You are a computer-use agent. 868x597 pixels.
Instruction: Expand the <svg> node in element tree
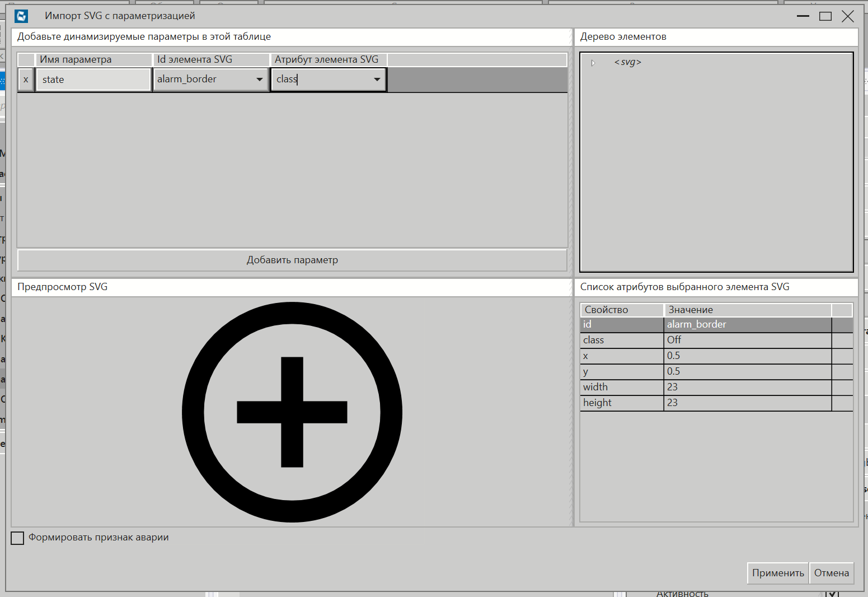point(593,62)
